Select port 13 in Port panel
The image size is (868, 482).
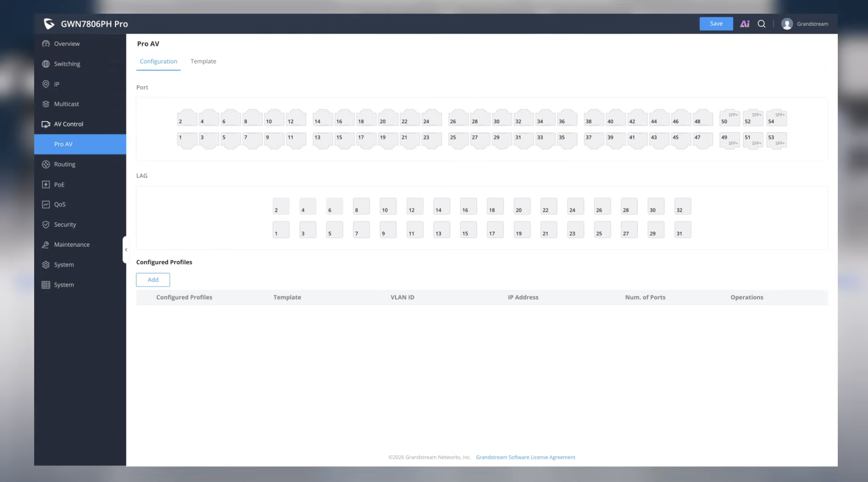tap(323, 140)
